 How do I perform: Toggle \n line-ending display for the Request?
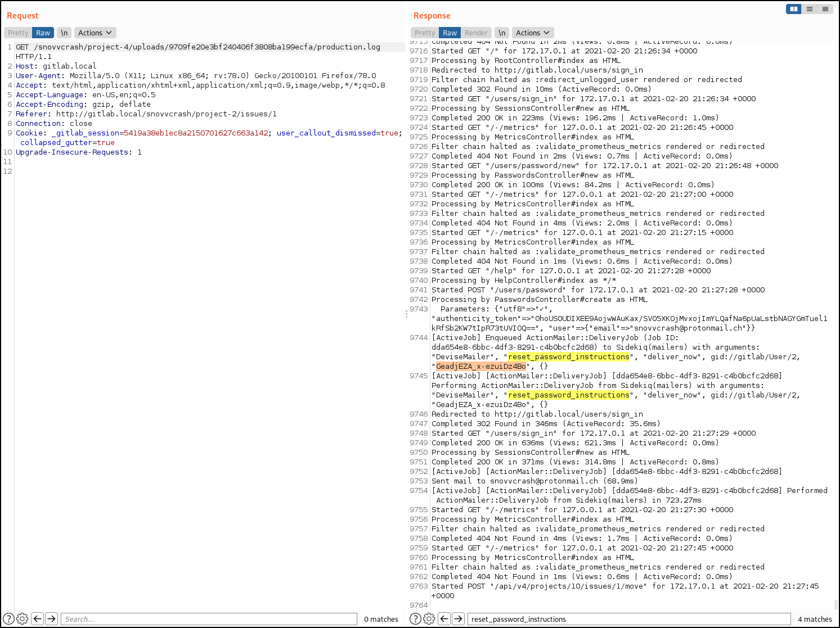tap(64, 32)
